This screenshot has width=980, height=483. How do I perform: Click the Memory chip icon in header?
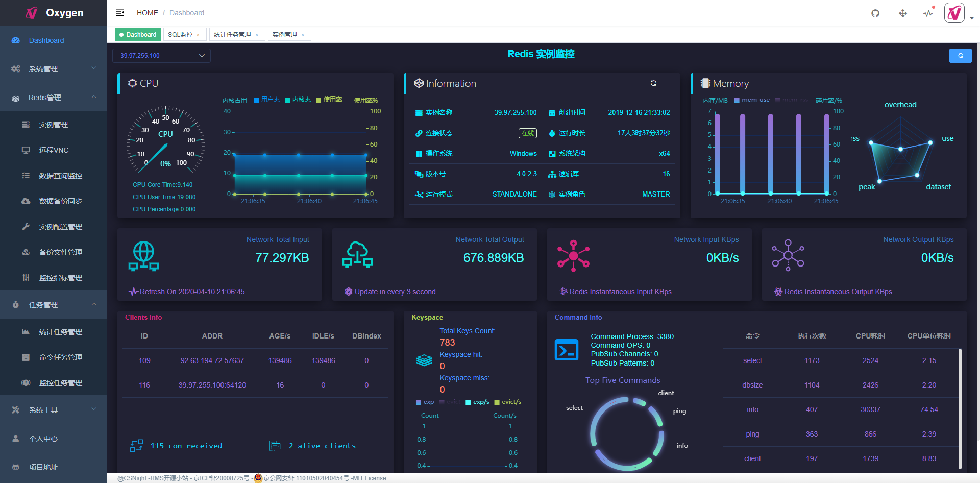(705, 83)
